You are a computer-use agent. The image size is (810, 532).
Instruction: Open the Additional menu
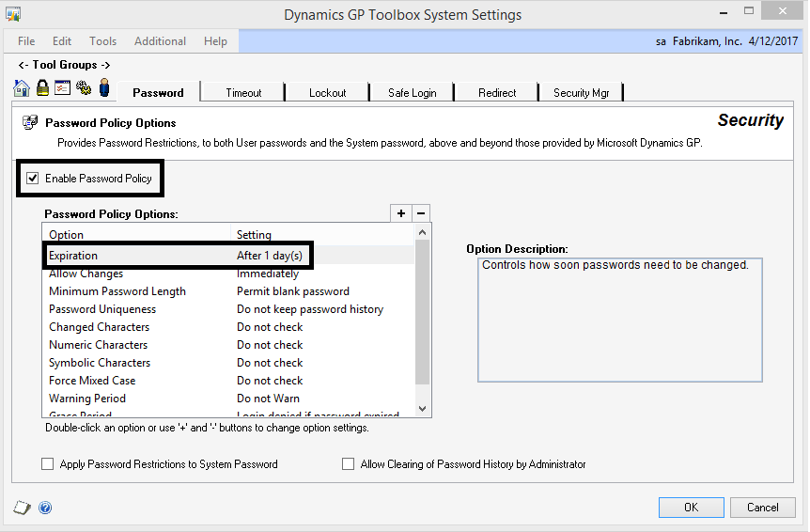coord(160,41)
